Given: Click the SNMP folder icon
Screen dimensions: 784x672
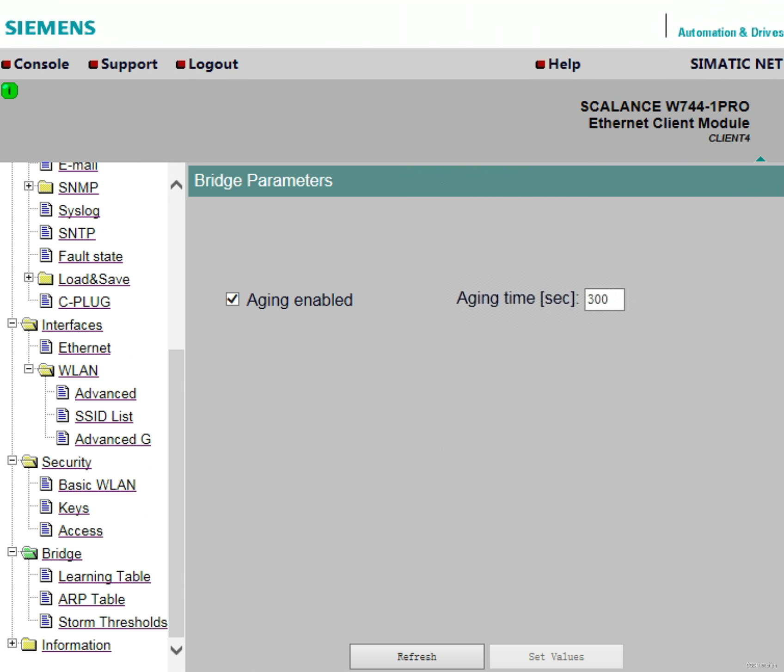Looking at the screenshot, I should (x=45, y=187).
